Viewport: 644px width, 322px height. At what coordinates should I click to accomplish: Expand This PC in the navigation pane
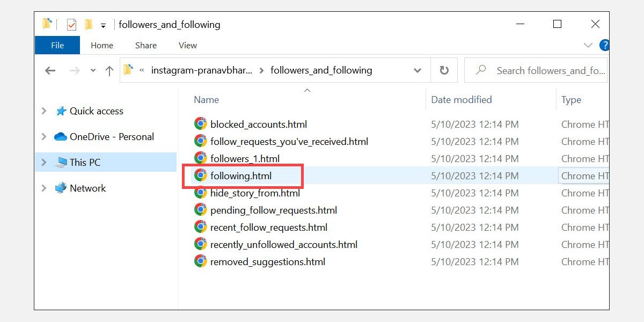tap(44, 162)
